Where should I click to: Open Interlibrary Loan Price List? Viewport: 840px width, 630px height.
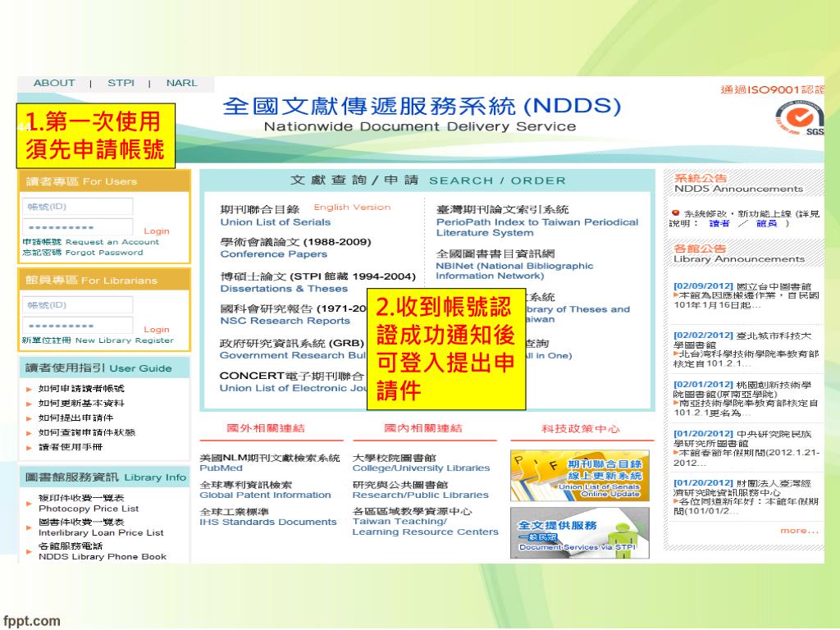101,527
